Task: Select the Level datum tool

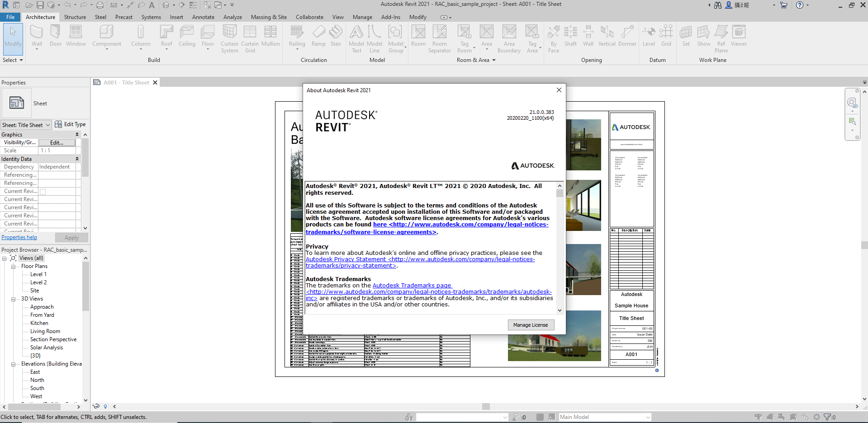Action: tap(649, 36)
